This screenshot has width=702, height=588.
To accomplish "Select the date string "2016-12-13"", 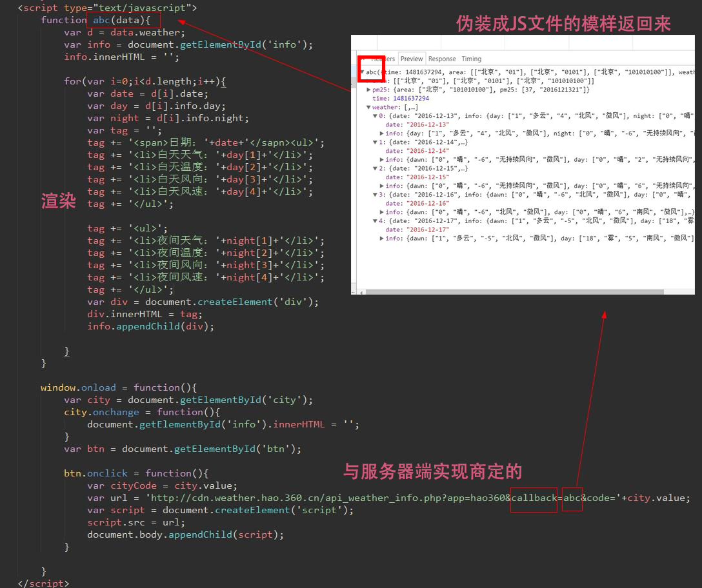I will pyautogui.click(x=428, y=124).
